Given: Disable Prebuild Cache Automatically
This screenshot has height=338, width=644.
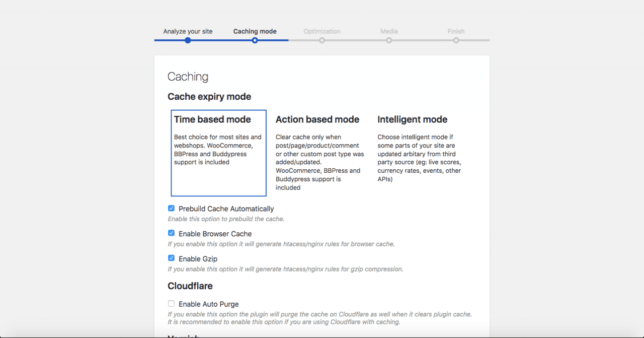Looking at the screenshot, I should (171, 208).
